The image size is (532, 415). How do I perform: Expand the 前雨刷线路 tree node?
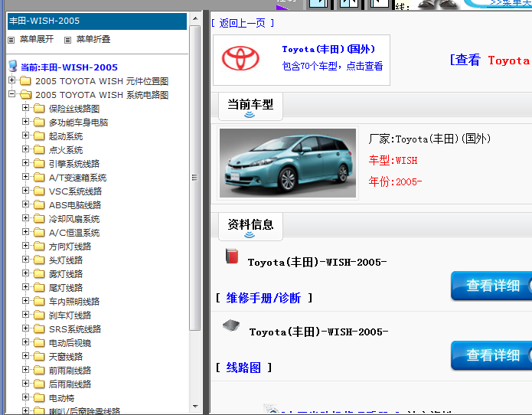[x=25, y=369]
